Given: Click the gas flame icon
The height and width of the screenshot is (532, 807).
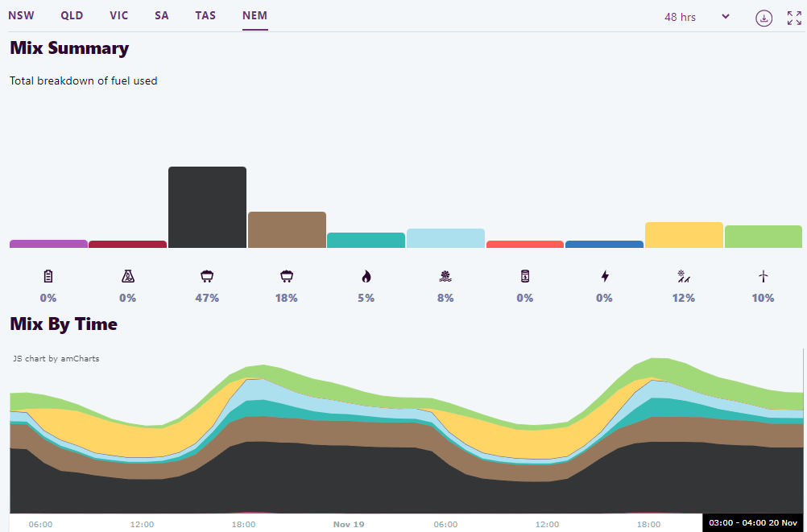Looking at the screenshot, I should click(366, 277).
